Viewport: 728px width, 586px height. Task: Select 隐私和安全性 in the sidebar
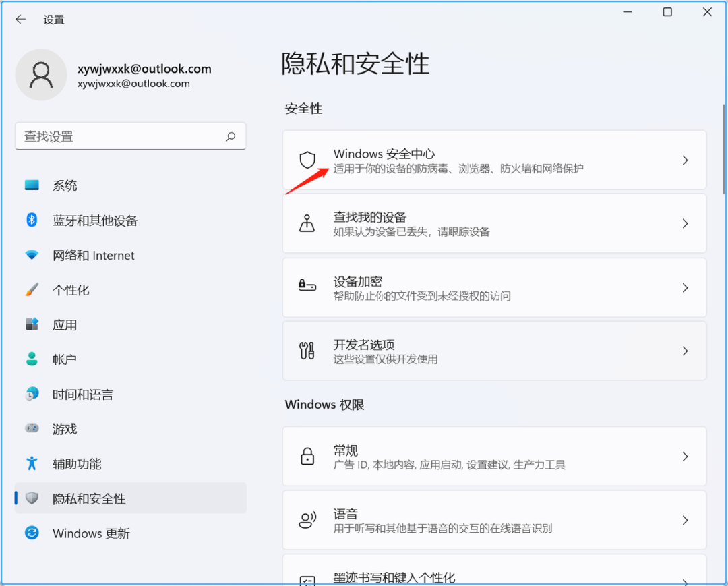tap(91, 498)
